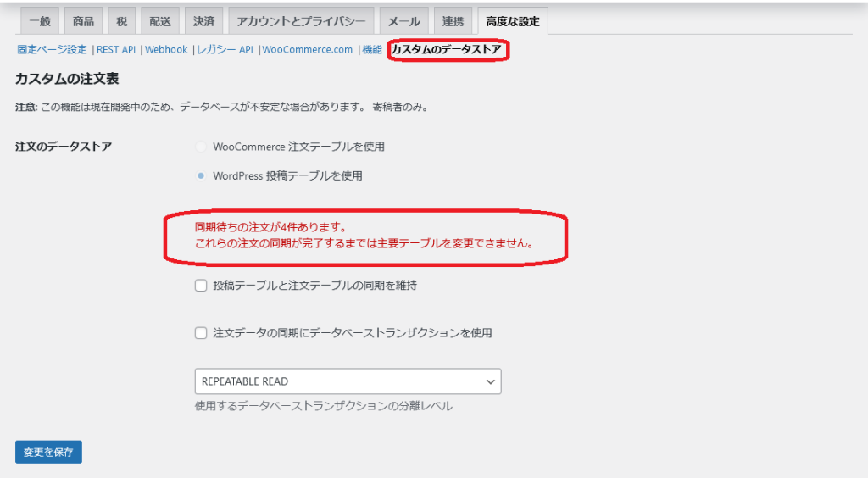Go to the 決済 tab

click(203, 20)
